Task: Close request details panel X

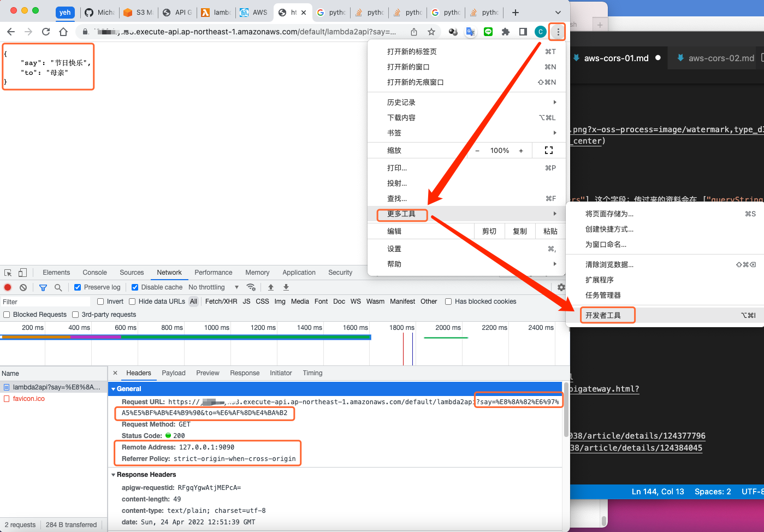Action: [115, 373]
